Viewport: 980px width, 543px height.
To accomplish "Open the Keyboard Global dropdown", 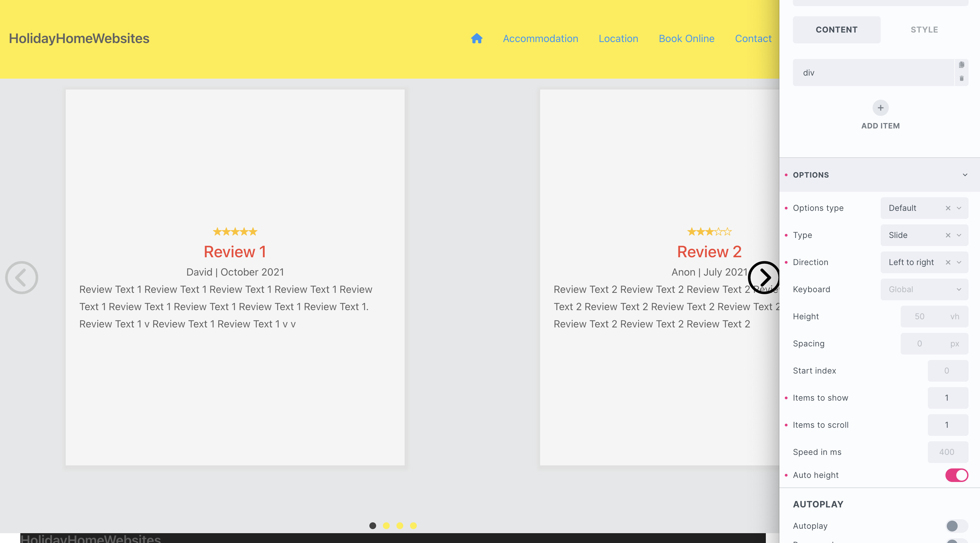I will 924,289.
